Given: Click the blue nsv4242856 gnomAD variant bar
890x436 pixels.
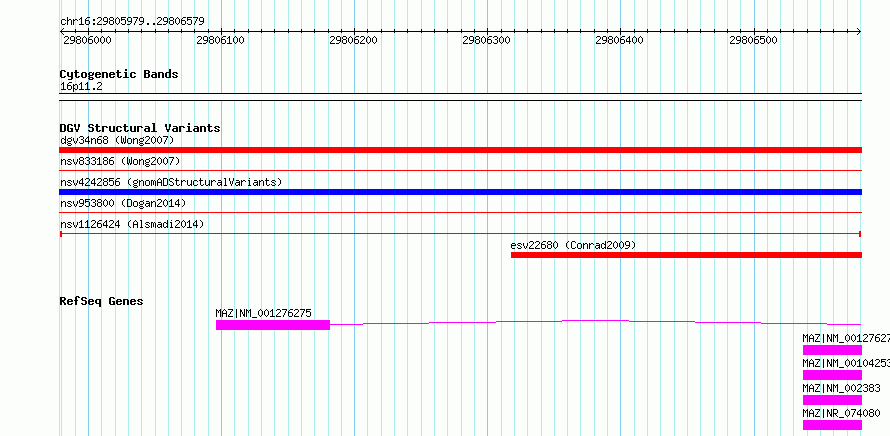Looking at the screenshot, I should click(460, 192).
